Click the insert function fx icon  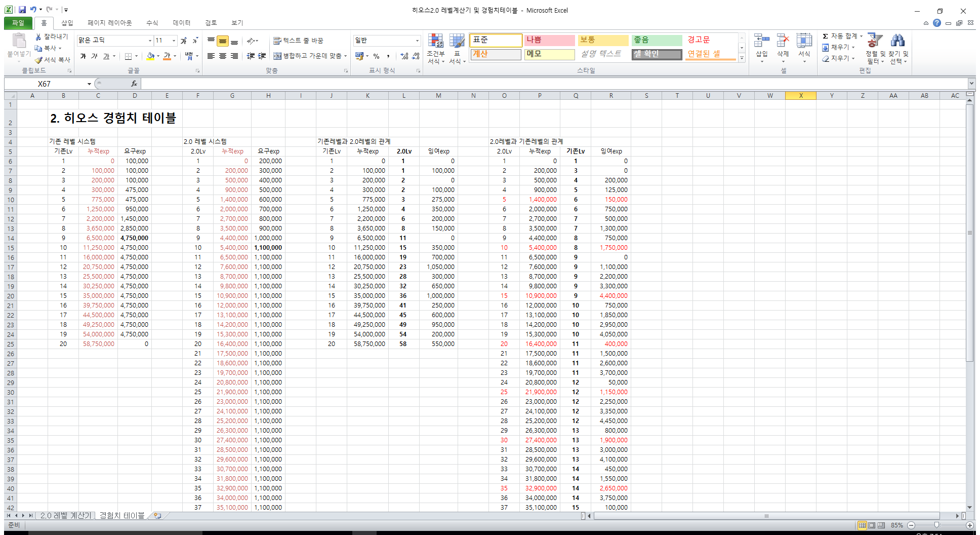(x=134, y=84)
